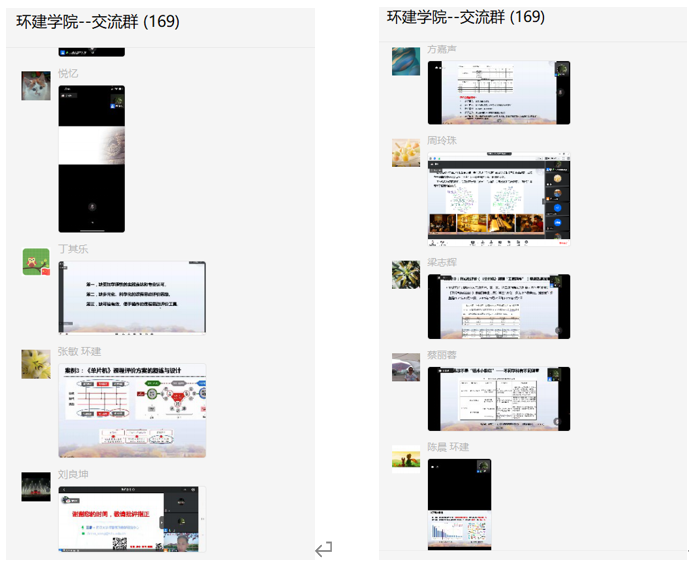Open 梁志辉's shared table slide image

click(499, 307)
